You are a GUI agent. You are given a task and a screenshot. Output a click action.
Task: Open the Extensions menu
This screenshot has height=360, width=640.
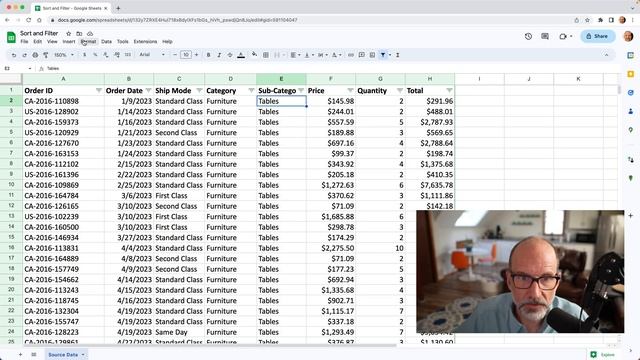coord(145,42)
